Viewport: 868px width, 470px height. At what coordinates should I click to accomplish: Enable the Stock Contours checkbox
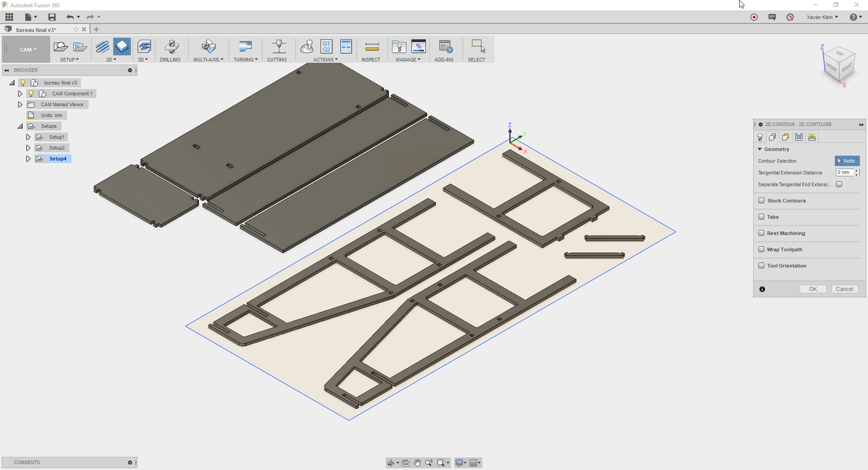(761, 201)
